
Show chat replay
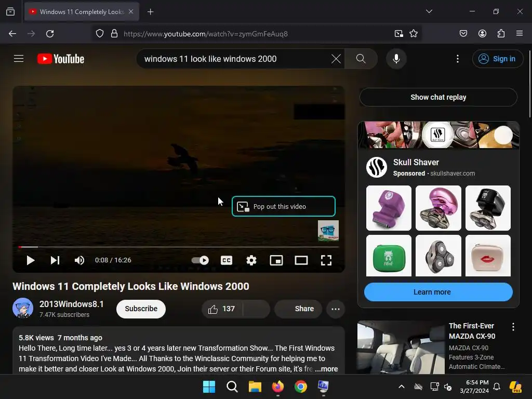[x=438, y=97]
